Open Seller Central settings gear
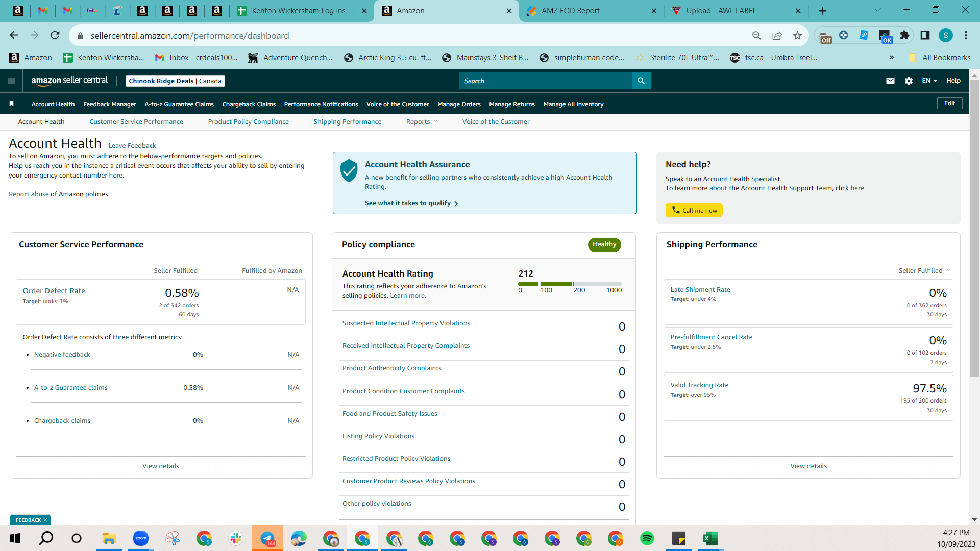Image resolution: width=980 pixels, height=551 pixels. (909, 81)
